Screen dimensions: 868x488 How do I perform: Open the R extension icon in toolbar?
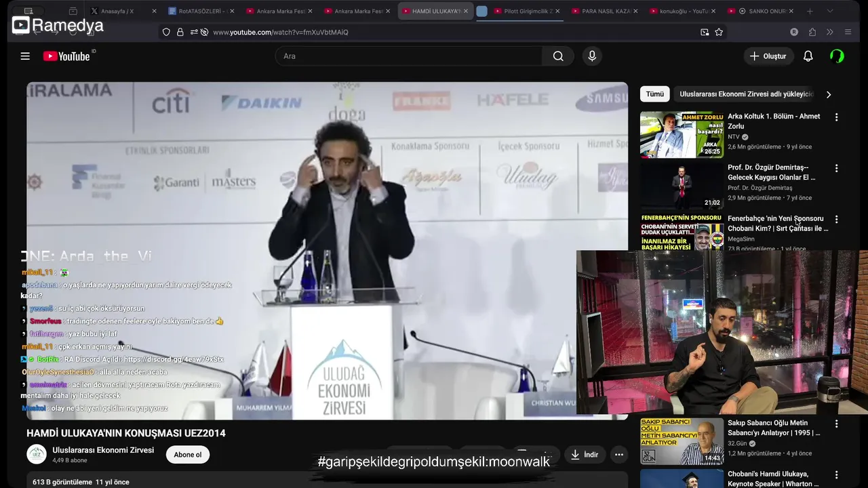(x=794, y=32)
